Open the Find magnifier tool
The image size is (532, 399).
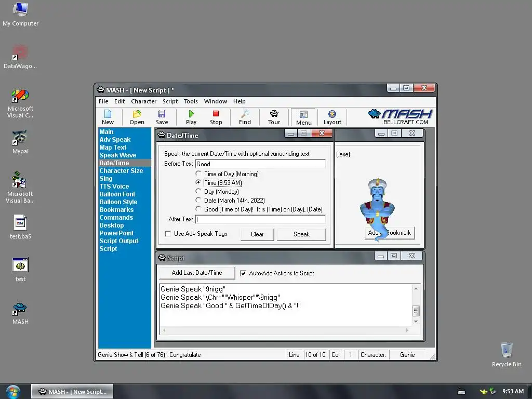[x=245, y=117]
